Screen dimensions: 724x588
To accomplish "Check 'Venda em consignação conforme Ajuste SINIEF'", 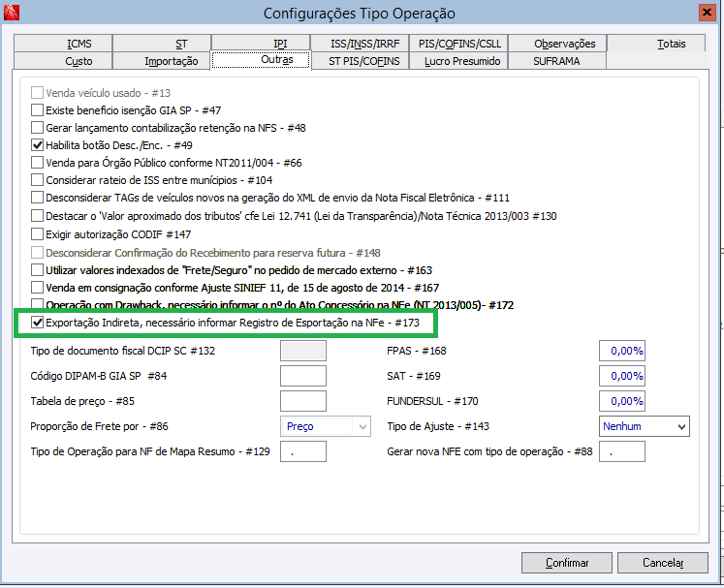I will click(37, 288).
